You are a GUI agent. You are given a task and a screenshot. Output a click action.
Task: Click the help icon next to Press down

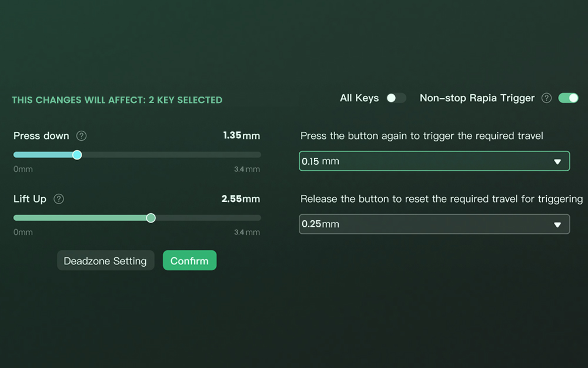[82, 136]
